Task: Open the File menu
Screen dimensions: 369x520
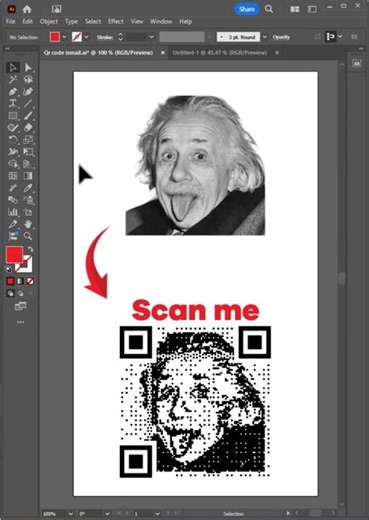Action: [x=11, y=22]
